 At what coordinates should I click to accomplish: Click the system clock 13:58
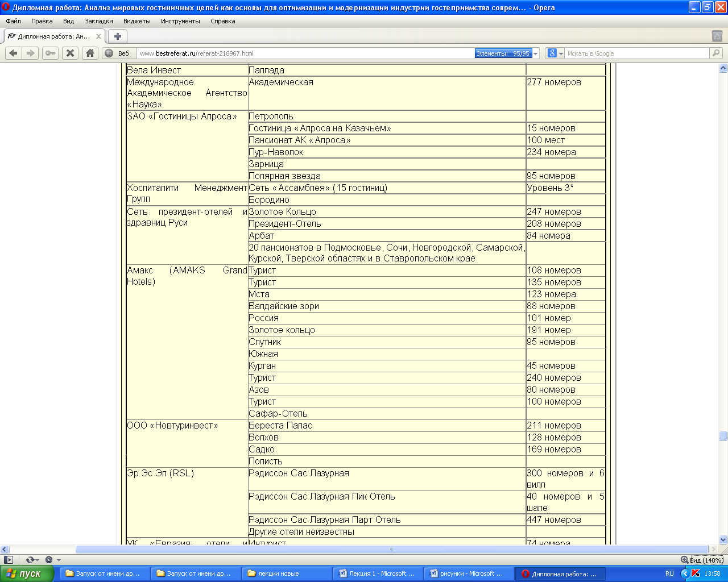tap(712, 573)
